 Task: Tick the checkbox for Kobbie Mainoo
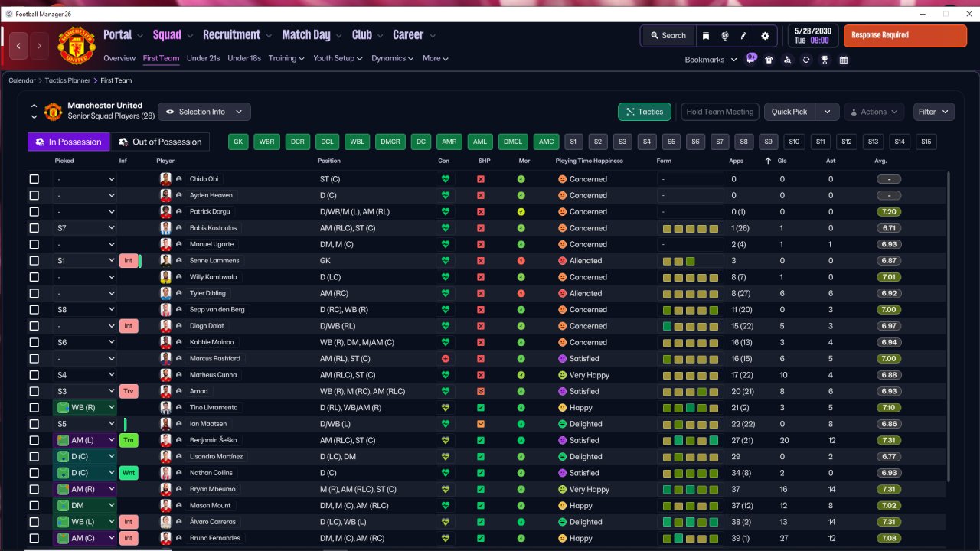[x=34, y=342]
